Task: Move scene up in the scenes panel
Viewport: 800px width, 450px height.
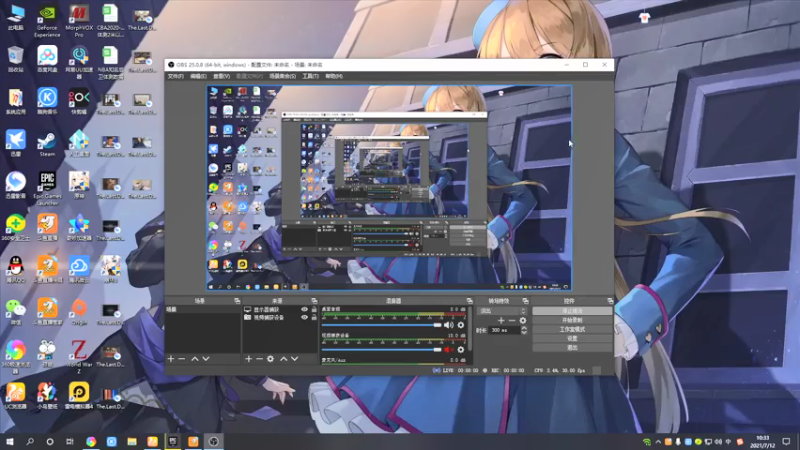Action: pos(195,359)
